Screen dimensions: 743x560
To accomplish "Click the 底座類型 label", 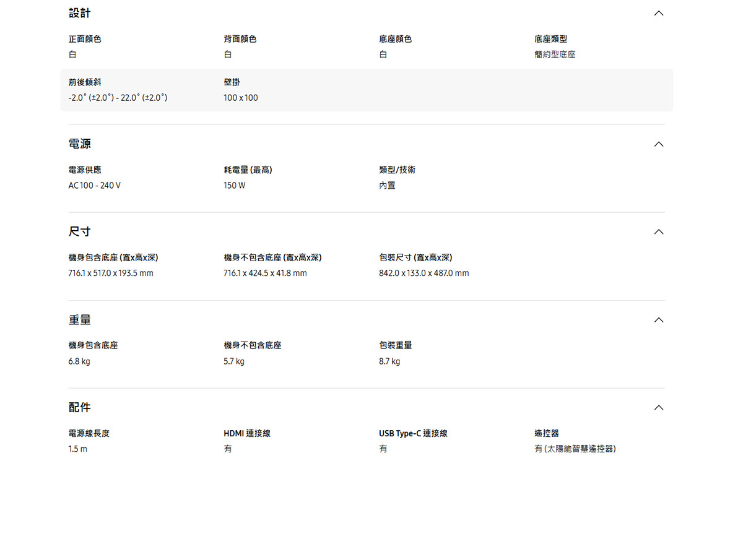I will 550,39.
